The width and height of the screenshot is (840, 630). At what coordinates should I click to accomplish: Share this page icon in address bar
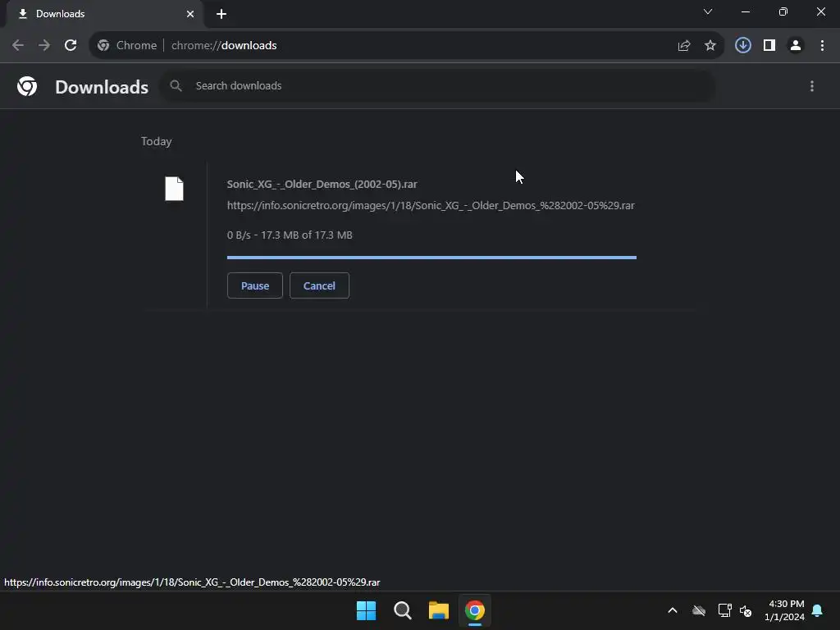[684, 46]
